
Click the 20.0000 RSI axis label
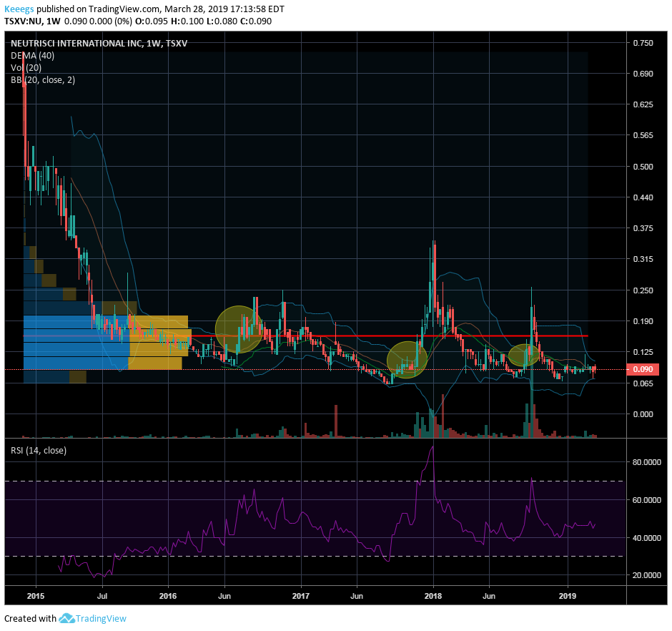(647, 575)
